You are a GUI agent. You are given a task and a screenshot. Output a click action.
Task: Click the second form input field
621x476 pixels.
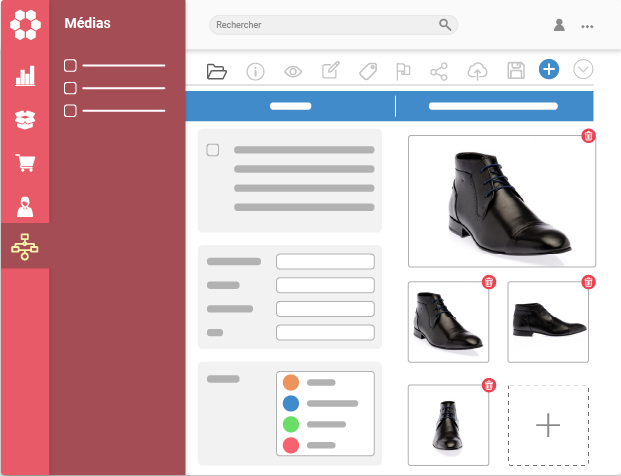pyautogui.click(x=325, y=285)
